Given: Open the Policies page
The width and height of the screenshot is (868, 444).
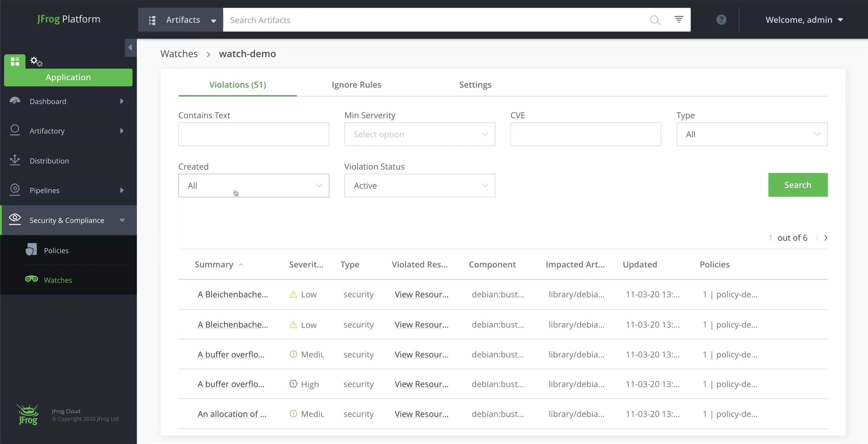Looking at the screenshot, I should (x=56, y=250).
